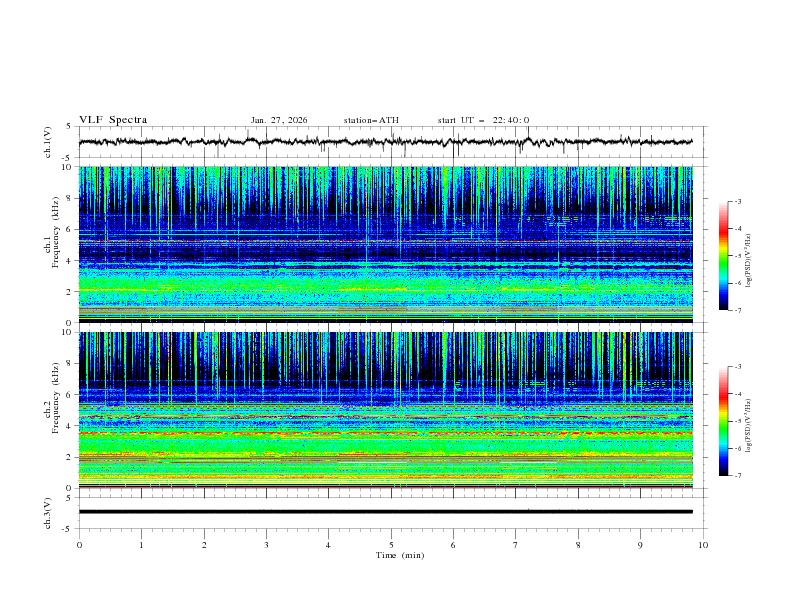Click the ch.2 spectrogram color scale bar
This screenshot has height=612, width=792.
(x=723, y=421)
